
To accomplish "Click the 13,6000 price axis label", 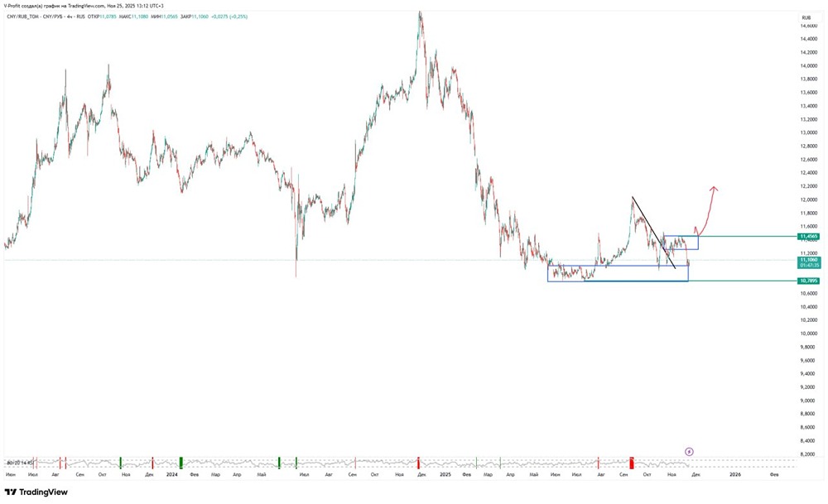I will pos(810,93).
